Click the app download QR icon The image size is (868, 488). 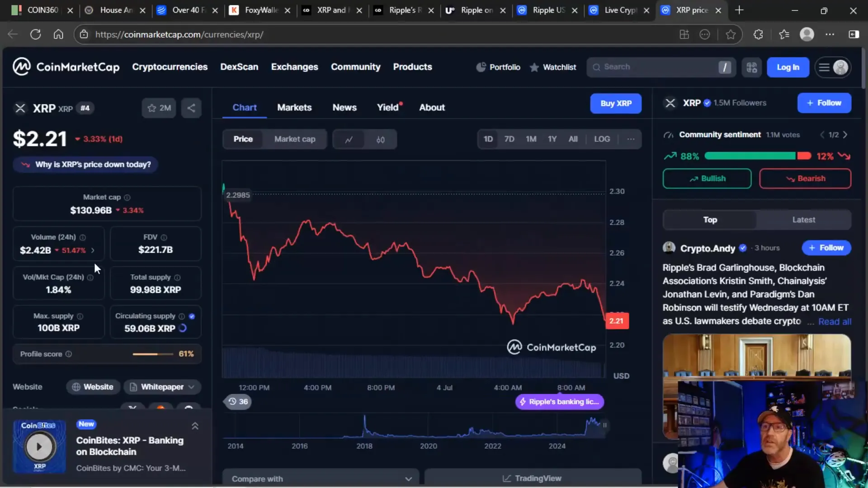(x=752, y=67)
